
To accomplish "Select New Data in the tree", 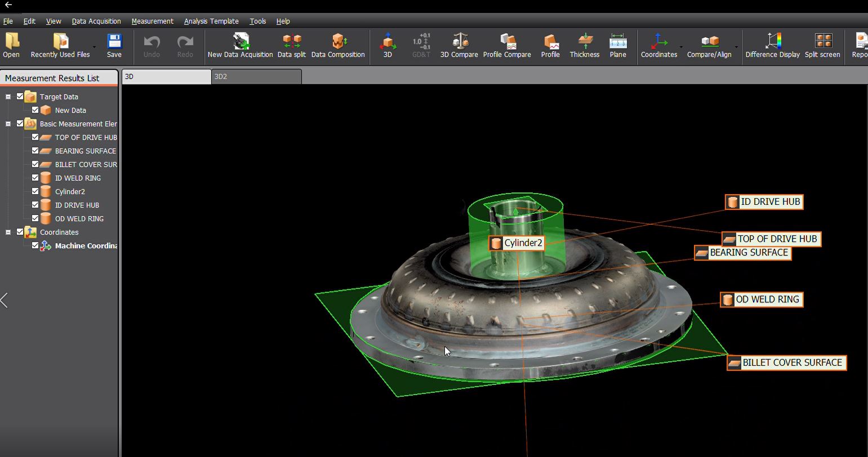I will coord(70,110).
